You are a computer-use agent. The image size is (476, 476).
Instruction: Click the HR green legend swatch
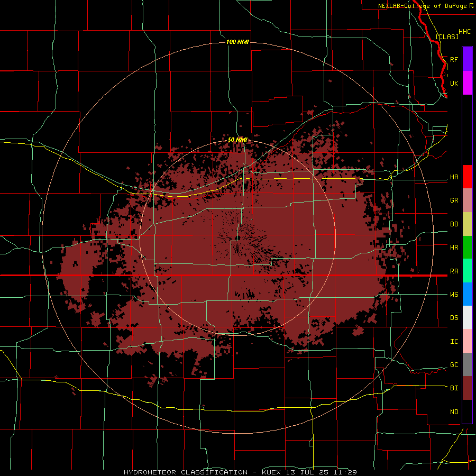click(x=467, y=248)
